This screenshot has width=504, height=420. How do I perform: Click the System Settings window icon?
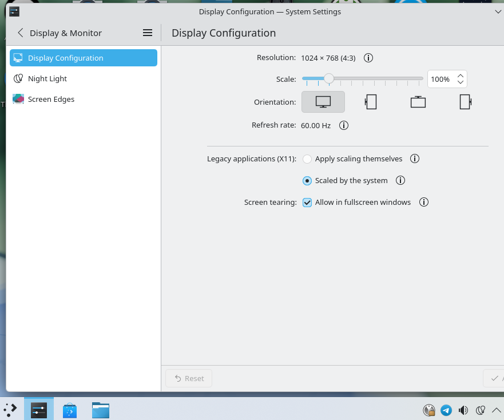click(14, 12)
